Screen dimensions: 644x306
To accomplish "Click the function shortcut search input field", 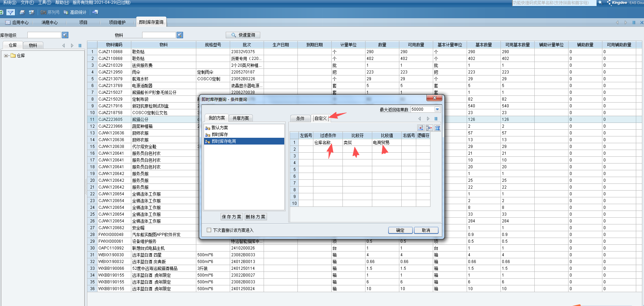I will (x=553, y=3).
